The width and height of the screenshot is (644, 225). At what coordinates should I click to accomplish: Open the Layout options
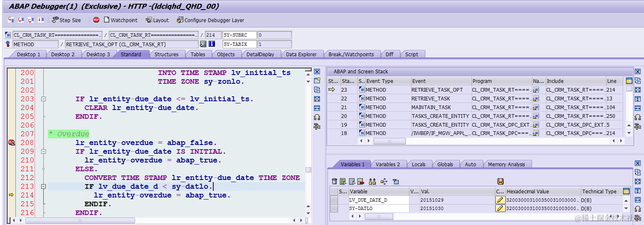pyautogui.click(x=157, y=20)
